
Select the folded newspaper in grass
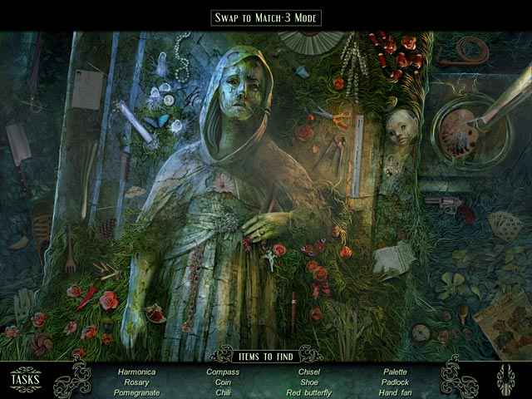point(393,259)
